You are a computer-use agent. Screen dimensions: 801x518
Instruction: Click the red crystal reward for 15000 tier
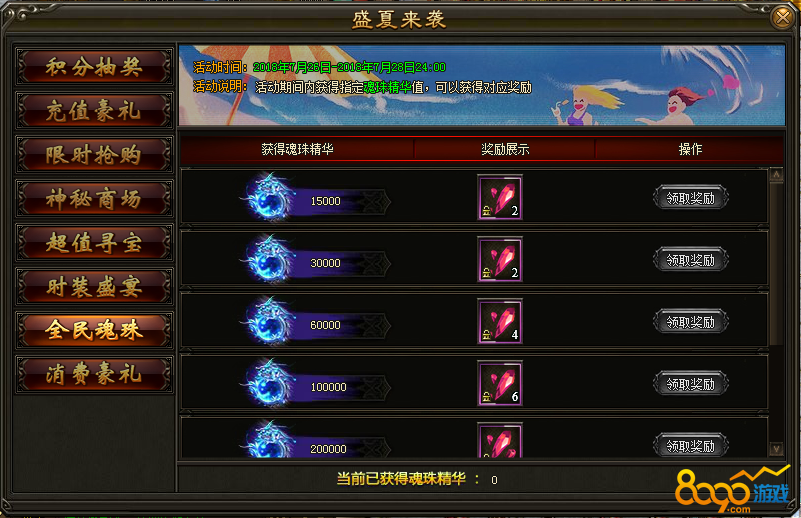500,197
